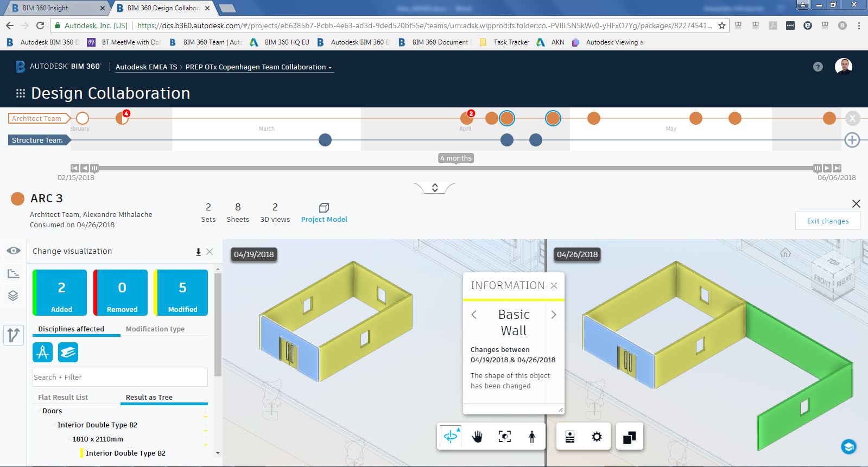Download the change visualization report
The image size is (868, 467).
pyautogui.click(x=198, y=252)
